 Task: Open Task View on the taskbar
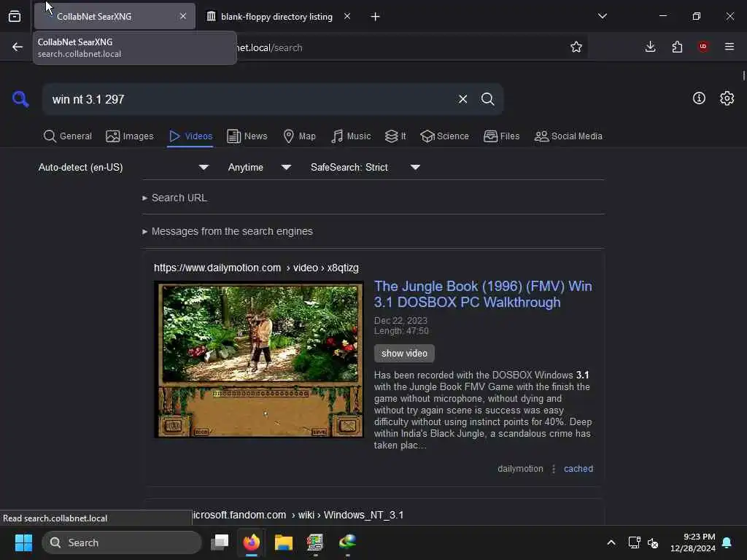(220, 542)
